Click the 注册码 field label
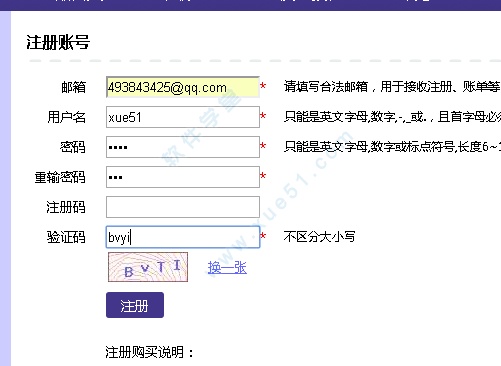501x366 pixels. (x=66, y=207)
